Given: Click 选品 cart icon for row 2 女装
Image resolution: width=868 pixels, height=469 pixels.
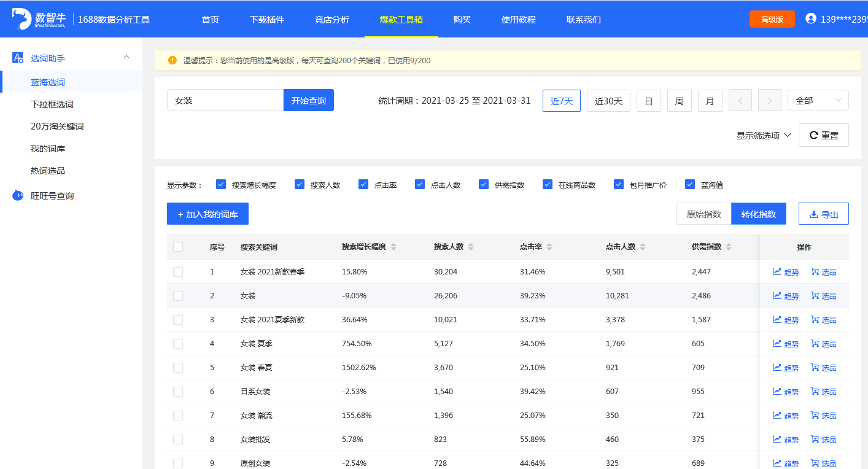Looking at the screenshot, I should [x=815, y=295].
